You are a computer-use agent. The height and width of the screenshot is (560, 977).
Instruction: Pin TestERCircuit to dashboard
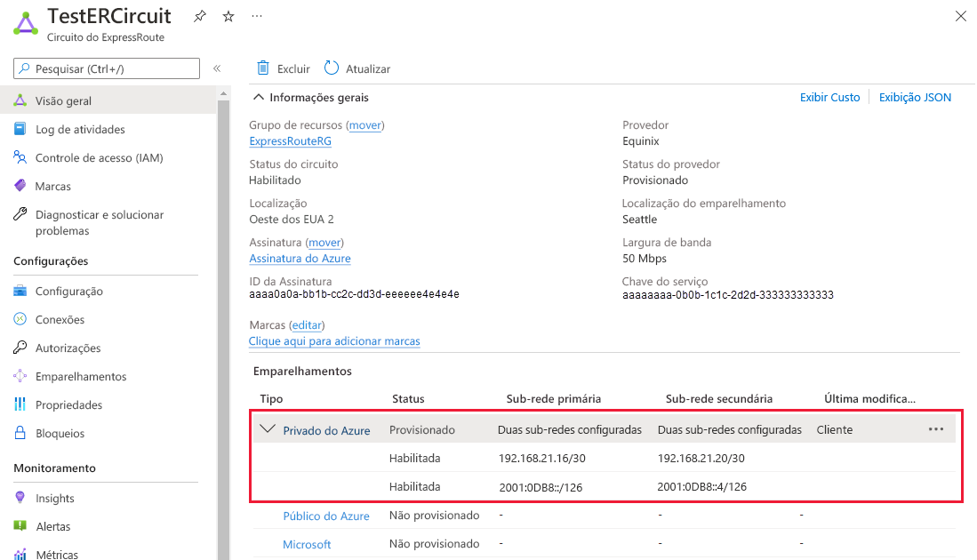click(x=200, y=17)
